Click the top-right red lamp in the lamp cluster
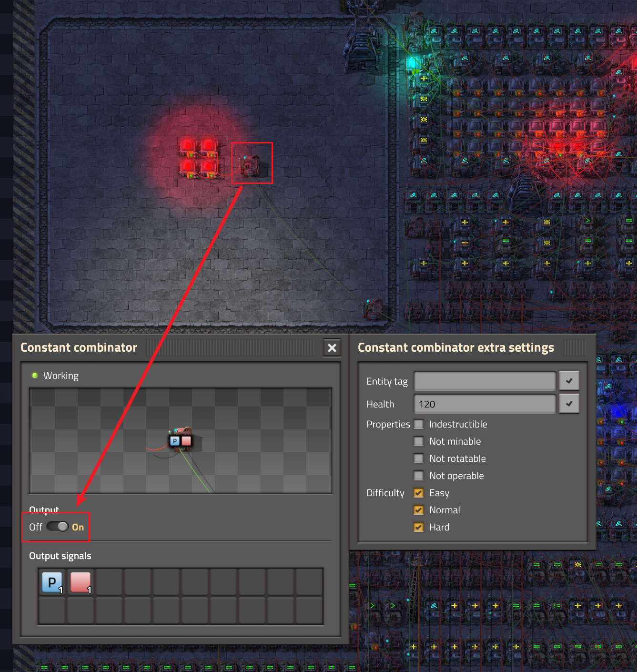This screenshot has width=637, height=672. pyautogui.click(x=209, y=147)
